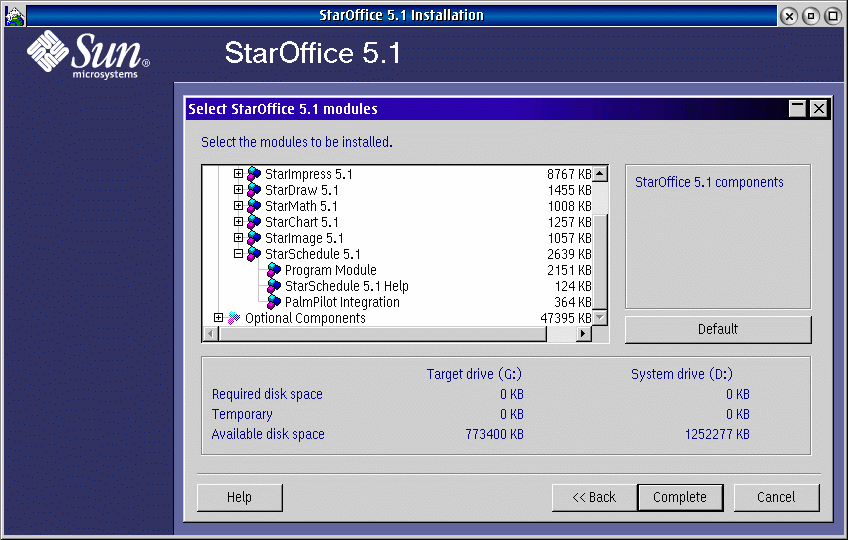This screenshot has height=540, width=848.
Task: Click the installation window iconify button
Action: pos(811,16)
